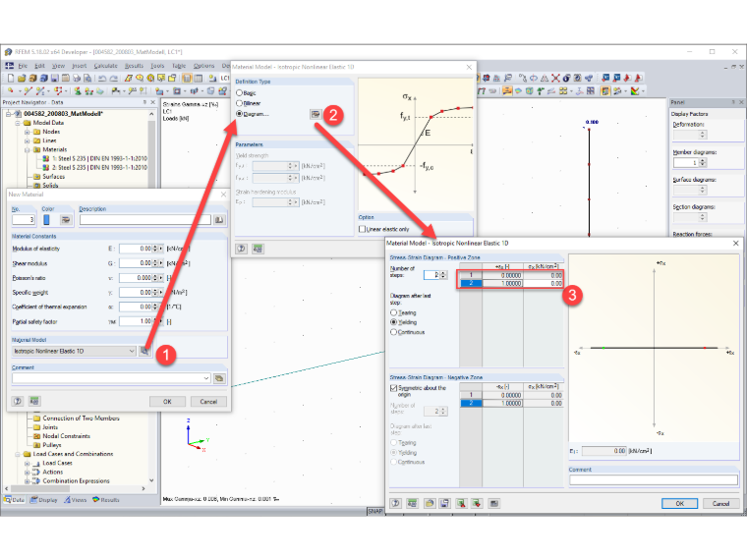Open Comment dropdown in New Material dialog

coord(206,378)
